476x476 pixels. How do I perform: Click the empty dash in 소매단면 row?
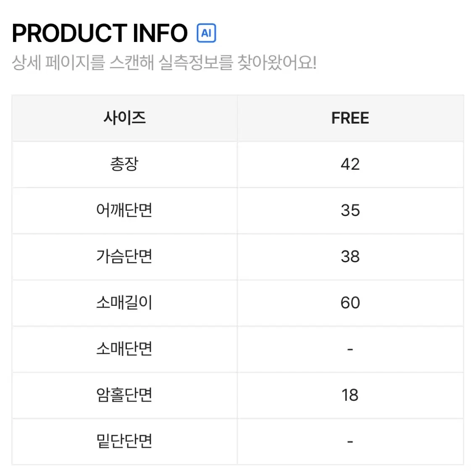coord(350,350)
